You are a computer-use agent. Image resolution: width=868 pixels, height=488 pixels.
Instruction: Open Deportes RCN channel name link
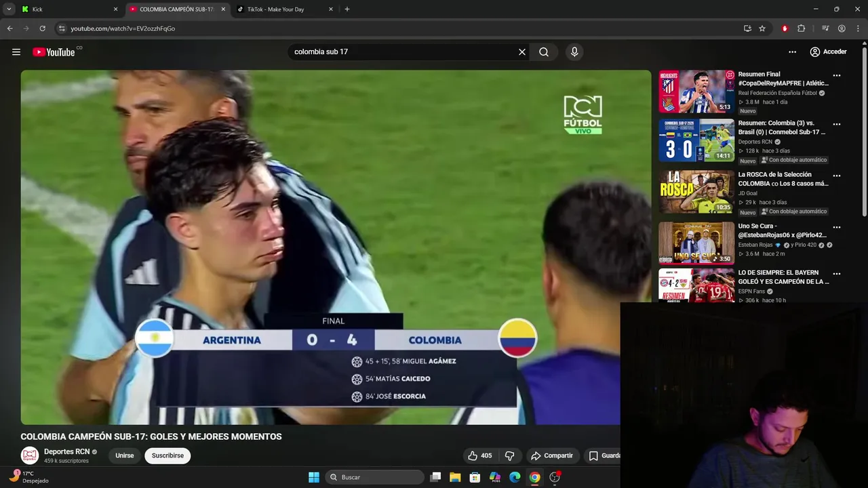(66, 451)
